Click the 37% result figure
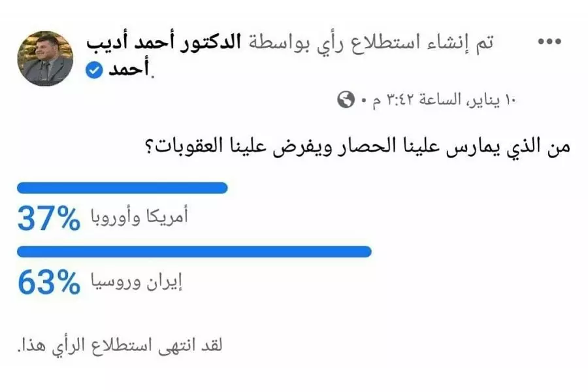Screen dimensions: 588x392 tap(48, 219)
